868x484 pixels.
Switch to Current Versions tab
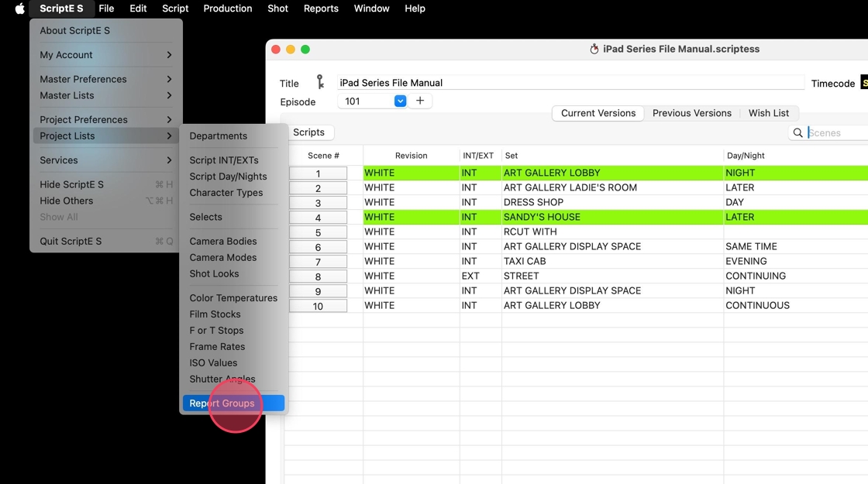click(x=598, y=113)
